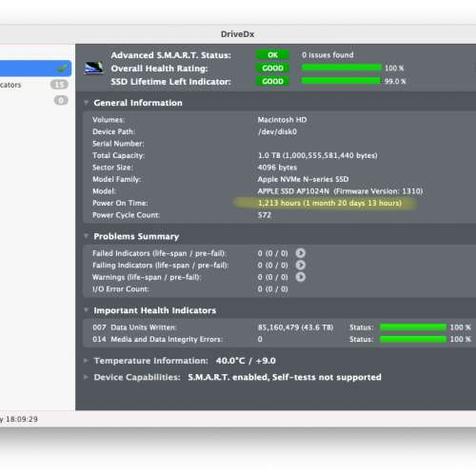The width and height of the screenshot is (476, 476).
Task: Open Warnings details arrow button
Action: point(301,277)
